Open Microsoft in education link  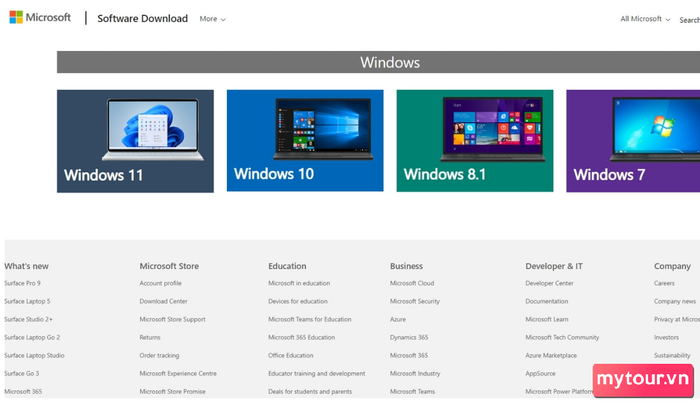pos(299,283)
